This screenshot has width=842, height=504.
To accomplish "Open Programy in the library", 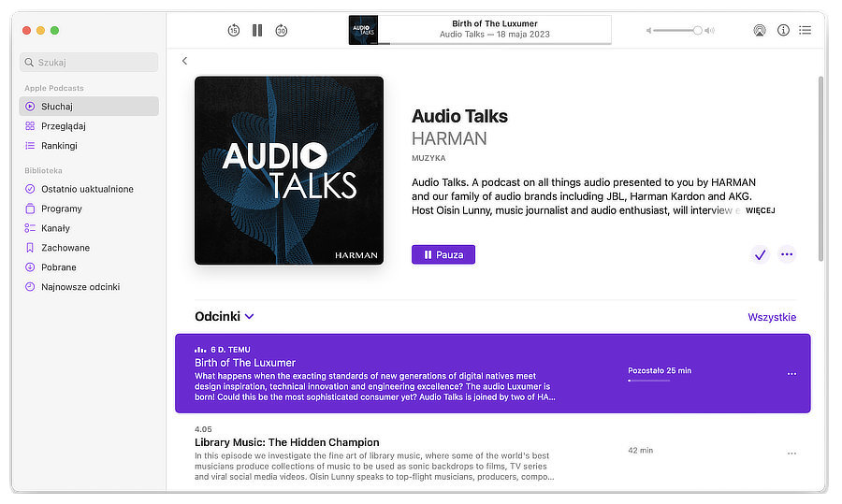I will pyautogui.click(x=89, y=209).
